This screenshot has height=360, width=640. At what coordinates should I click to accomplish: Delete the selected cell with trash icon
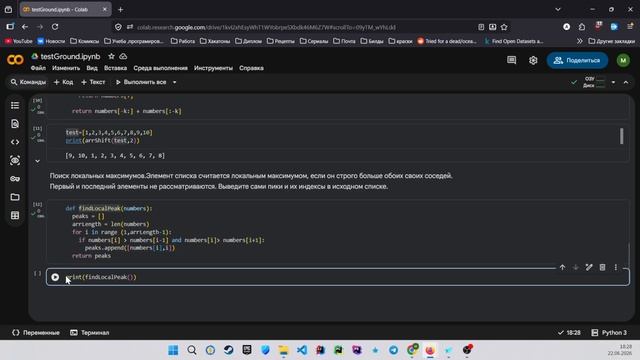[x=602, y=267]
